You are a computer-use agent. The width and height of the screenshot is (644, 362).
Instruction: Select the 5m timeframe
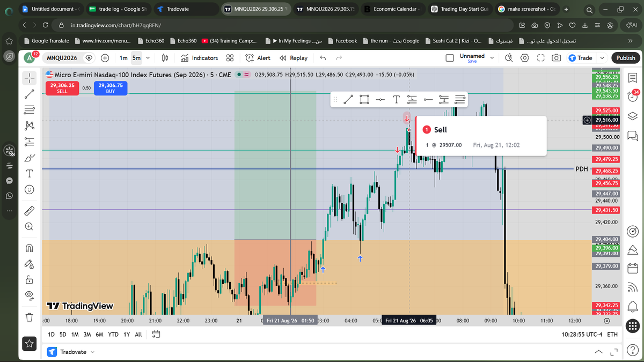(x=136, y=58)
